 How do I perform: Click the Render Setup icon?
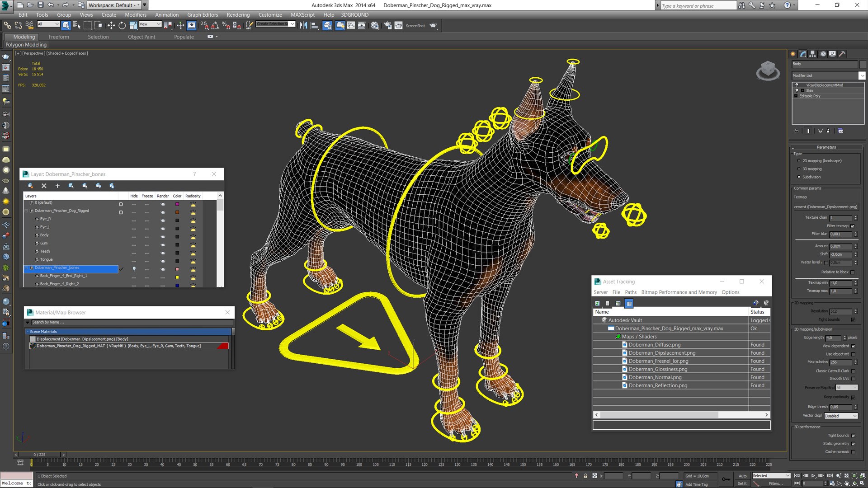pyautogui.click(x=387, y=25)
